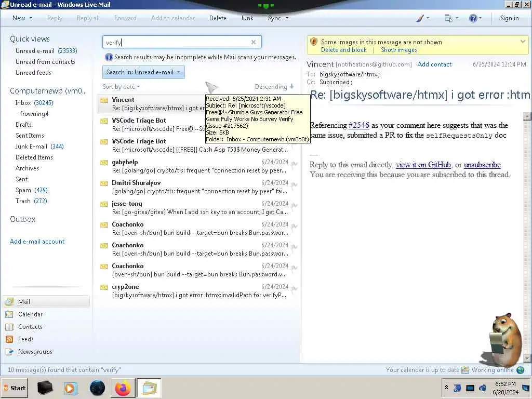The height and width of the screenshot is (399, 532).
Task: Open the gabyhelp golang/go message
Action: click(x=198, y=166)
